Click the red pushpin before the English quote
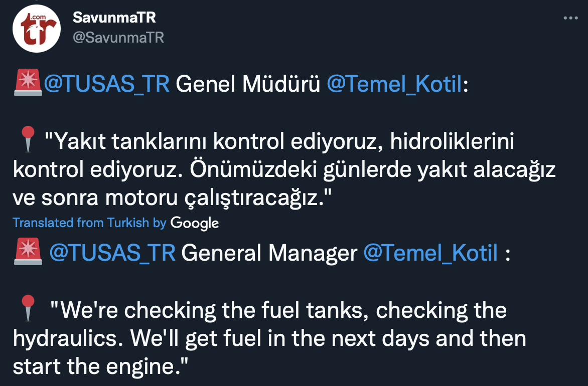The width and height of the screenshot is (588, 386). coord(27,307)
